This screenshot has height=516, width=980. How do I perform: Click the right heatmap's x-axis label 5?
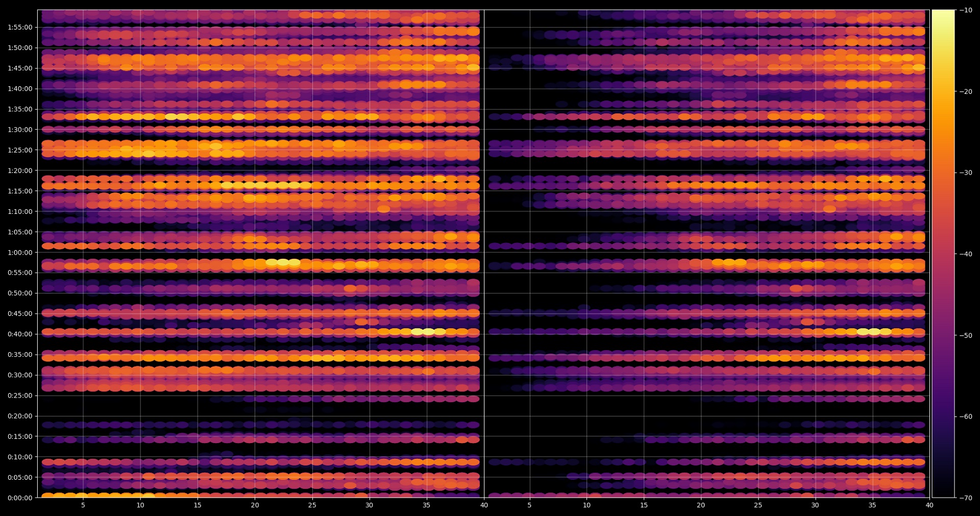coord(529,505)
